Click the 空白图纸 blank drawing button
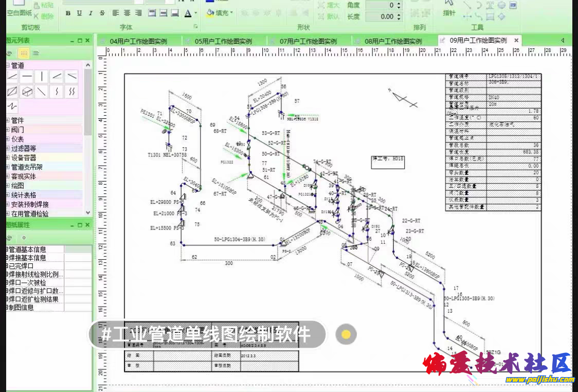This screenshot has width=578, height=392. 20,13
